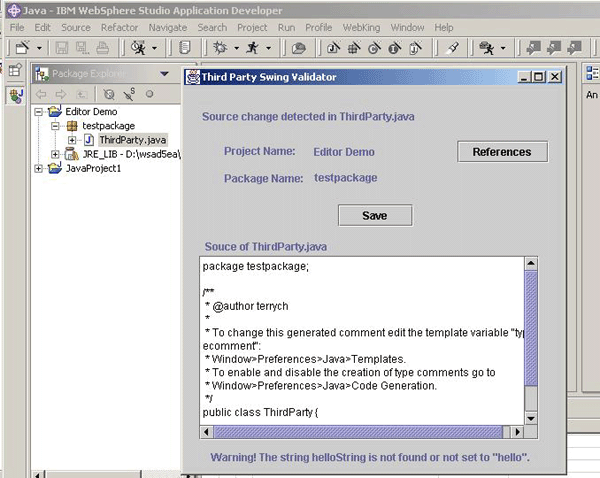Screen dimensions: 600x478
Task: Click the script page toolbar icon
Action: [x=185, y=48]
